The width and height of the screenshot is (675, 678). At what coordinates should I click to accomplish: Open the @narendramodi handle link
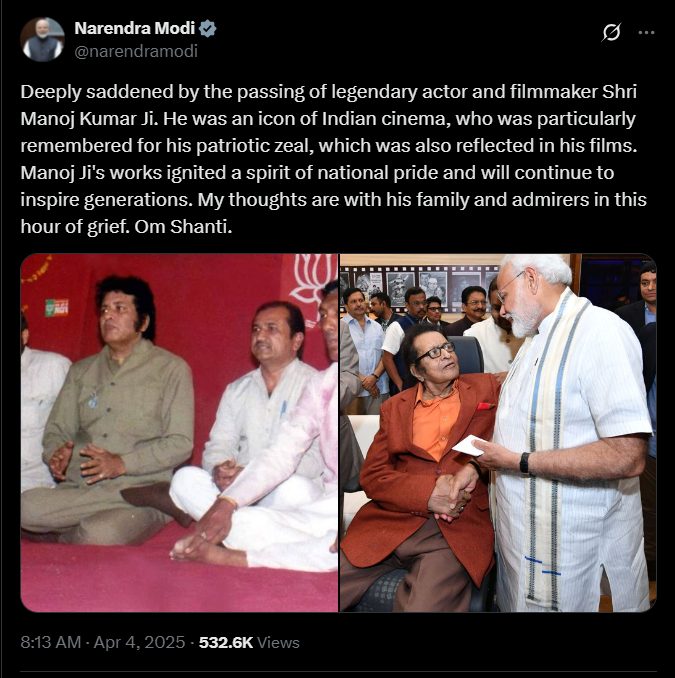tap(136, 51)
